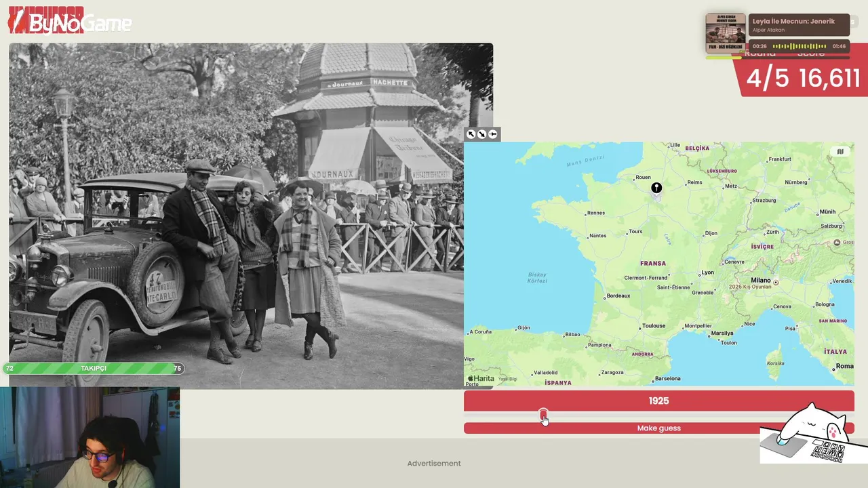Click the LÜKSEMBURG country label
The image size is (868, 488).
722,171
